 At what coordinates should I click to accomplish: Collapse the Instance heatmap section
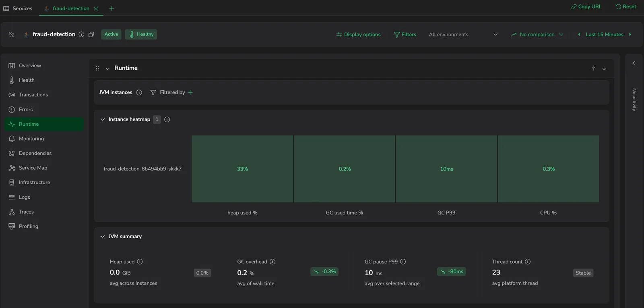(x=103, y=119)
